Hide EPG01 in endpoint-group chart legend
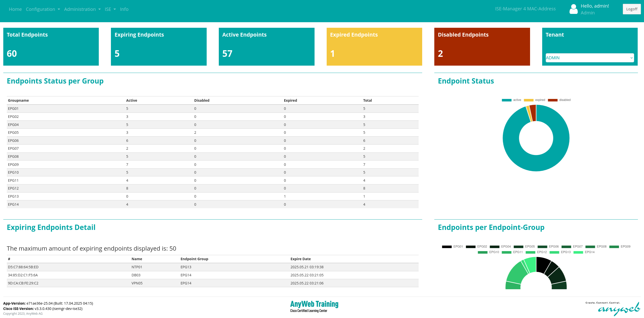 coord(452,247)
